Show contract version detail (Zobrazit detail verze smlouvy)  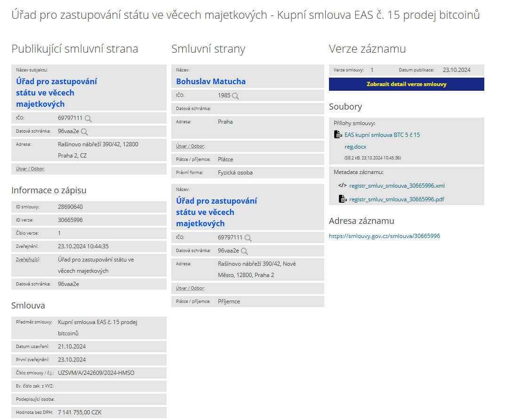click(x=407, y=84)
